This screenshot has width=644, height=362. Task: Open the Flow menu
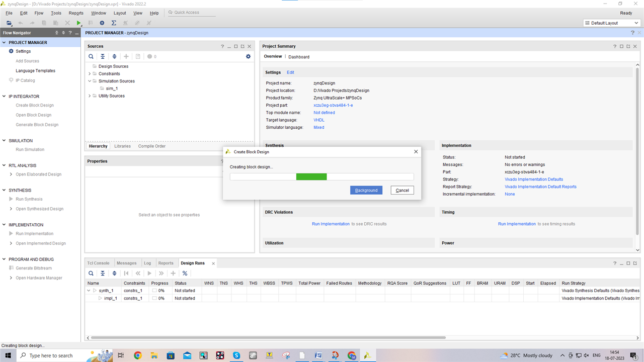(x=39, y=13)
